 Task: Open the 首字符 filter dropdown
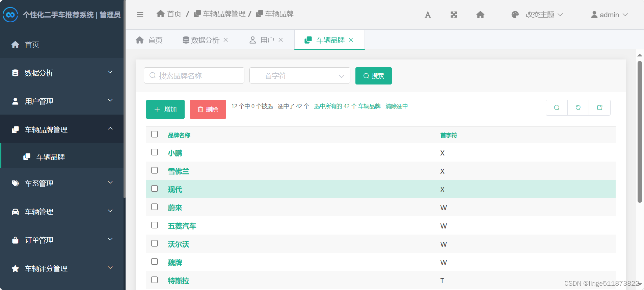300,75
